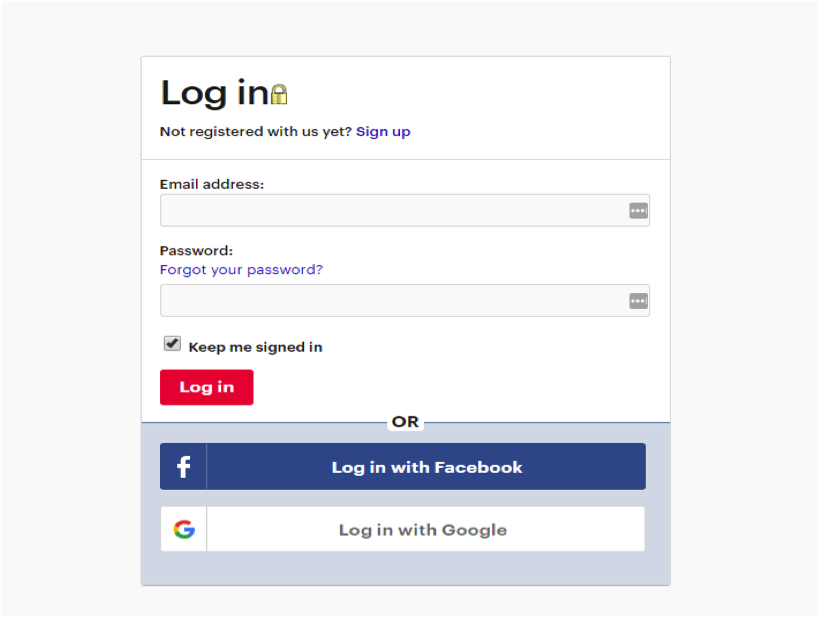Viewport: 818px width, 618px height.
Task: Click the Not registered with us yet? text
Action: pyautogui.click(x=255, y=132)
